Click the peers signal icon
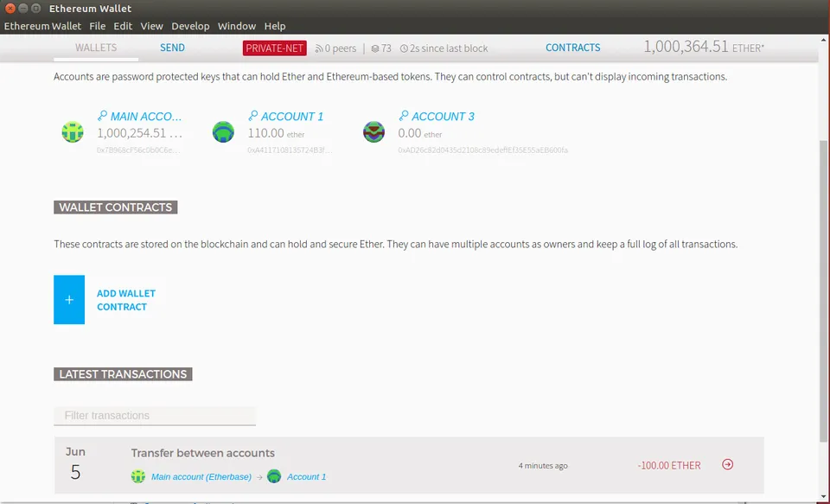 tap(319, 48)
